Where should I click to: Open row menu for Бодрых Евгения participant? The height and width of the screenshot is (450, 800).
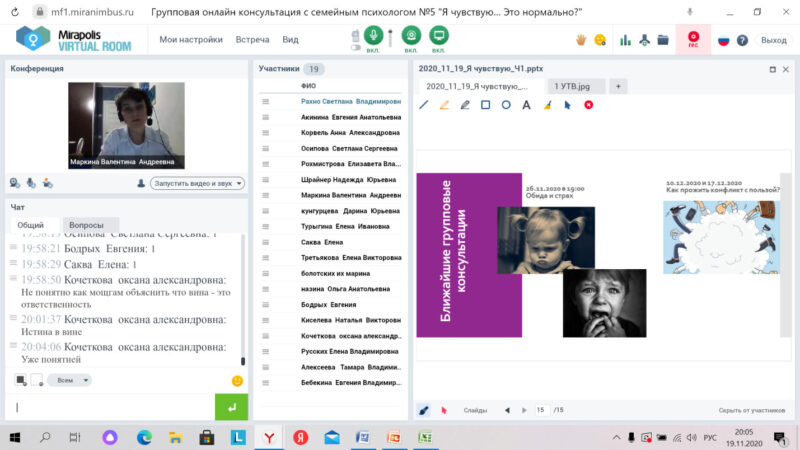coord(265,305)
